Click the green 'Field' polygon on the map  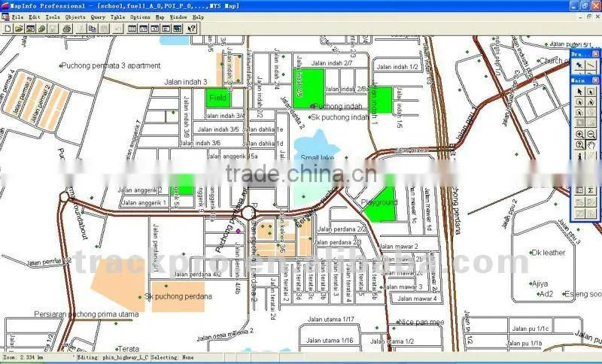[218, 98]
